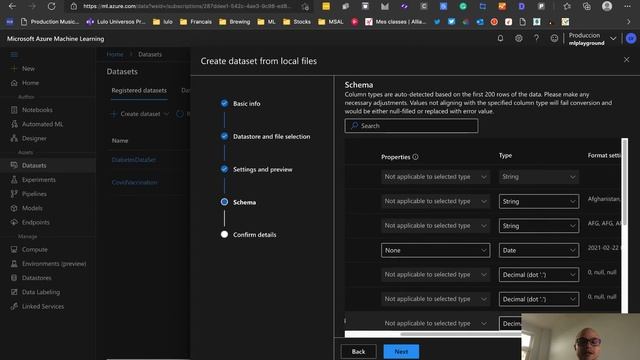The height and width of the screenshot is (360, 640).
Task: Focus the schema Search field
Action: (411, 126)
